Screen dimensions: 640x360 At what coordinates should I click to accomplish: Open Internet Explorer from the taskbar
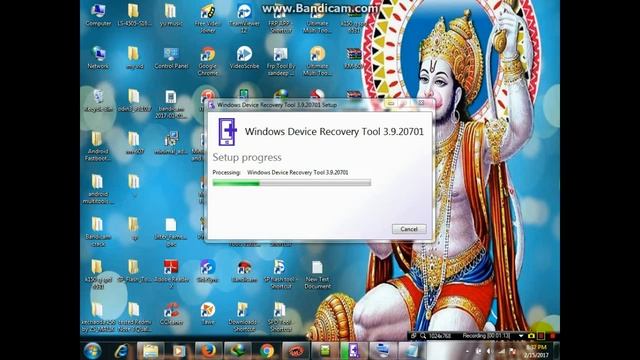click(x=122, y=351)
